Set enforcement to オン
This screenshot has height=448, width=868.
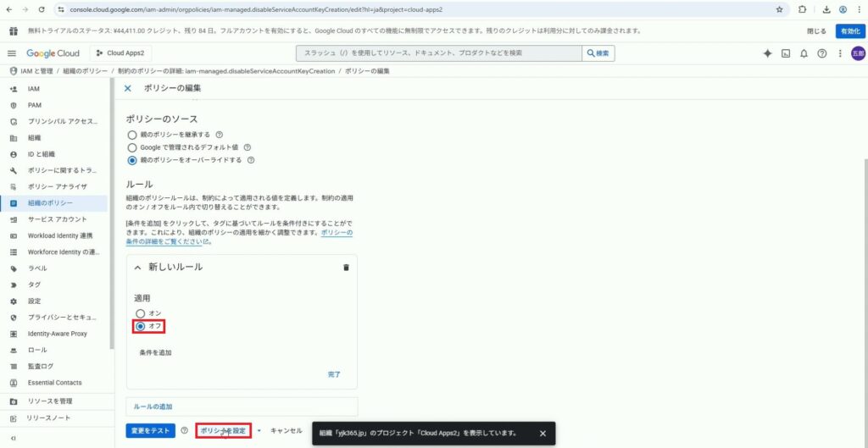click(141, 313)
